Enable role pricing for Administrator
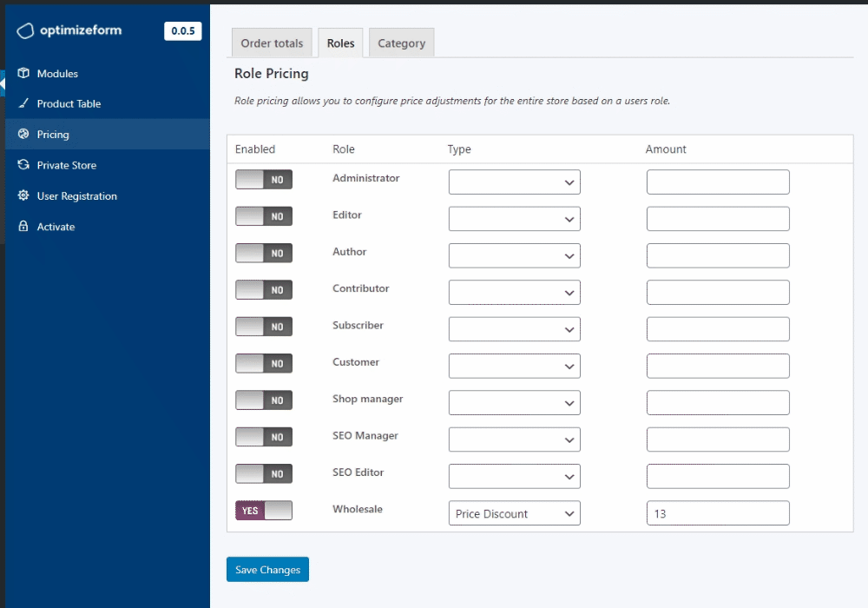Viewport: 868px width, 608px height. coord(264,180)
